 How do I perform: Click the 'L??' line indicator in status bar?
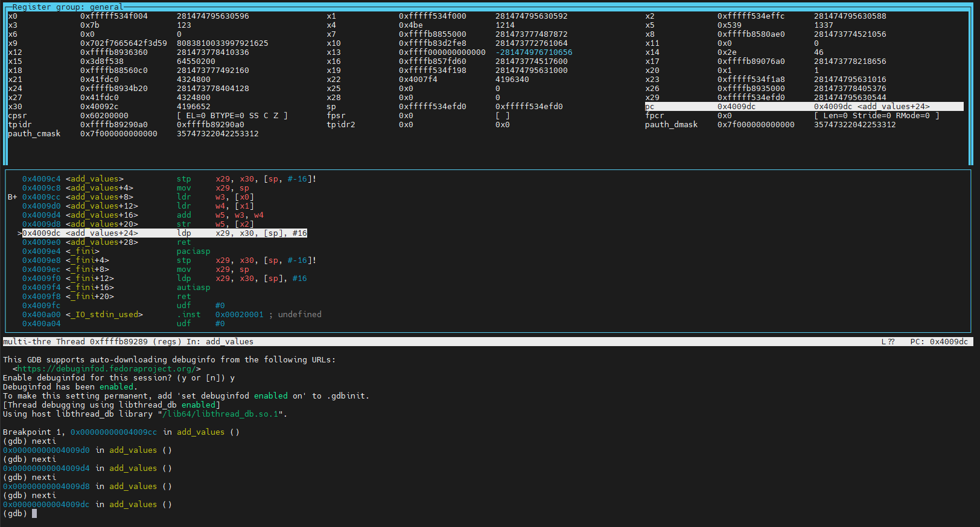tap(888, 342)
